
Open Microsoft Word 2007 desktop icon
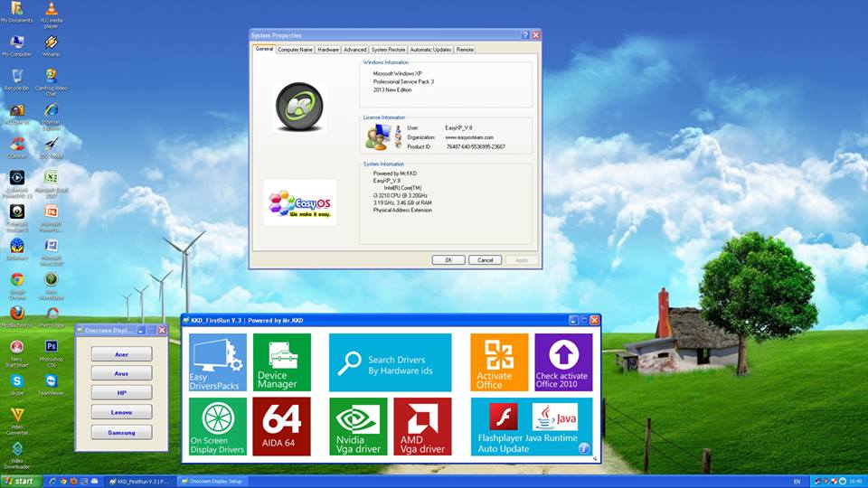[51, 252]
